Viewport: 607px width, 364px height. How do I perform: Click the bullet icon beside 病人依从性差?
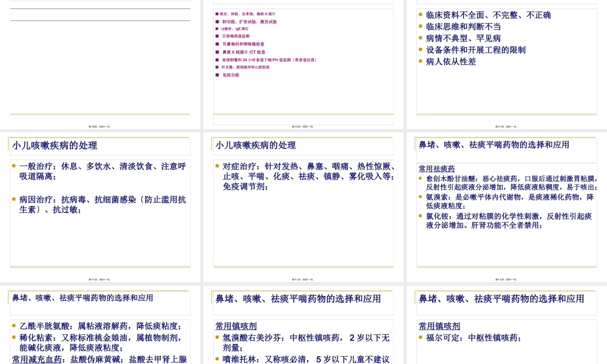pos(419,61)
